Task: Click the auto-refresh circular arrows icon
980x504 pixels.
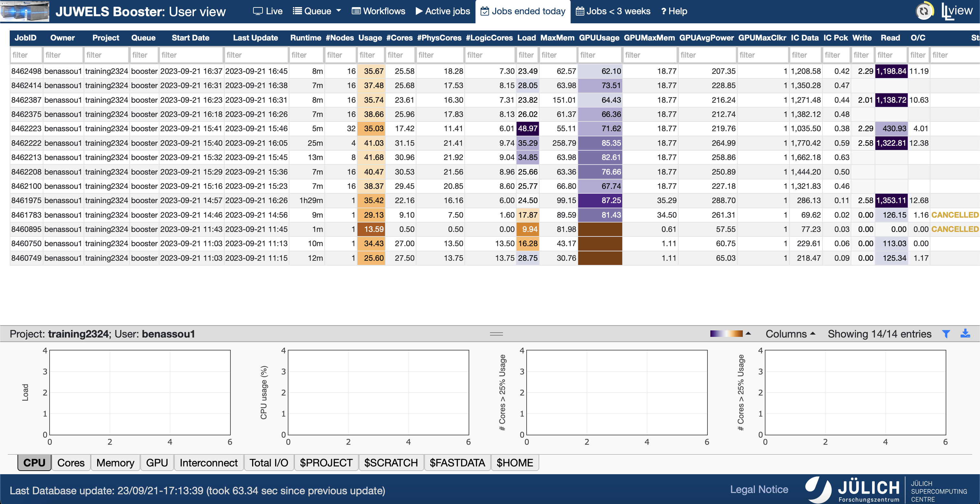Action: tap(924, 11)
